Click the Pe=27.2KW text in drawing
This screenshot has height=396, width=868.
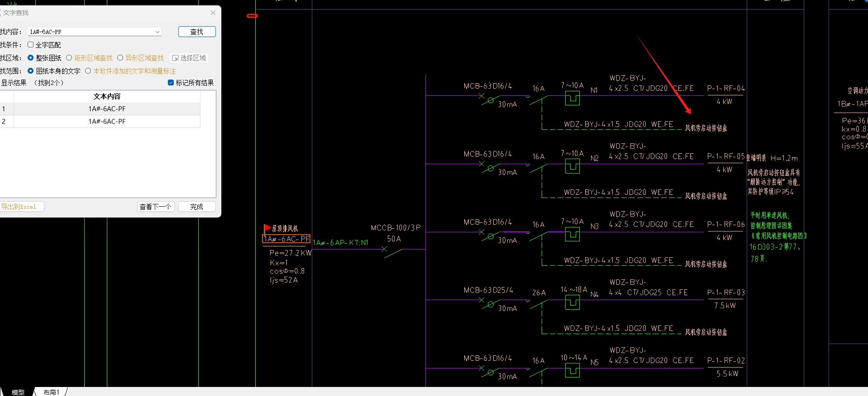[x=290, y=253]
